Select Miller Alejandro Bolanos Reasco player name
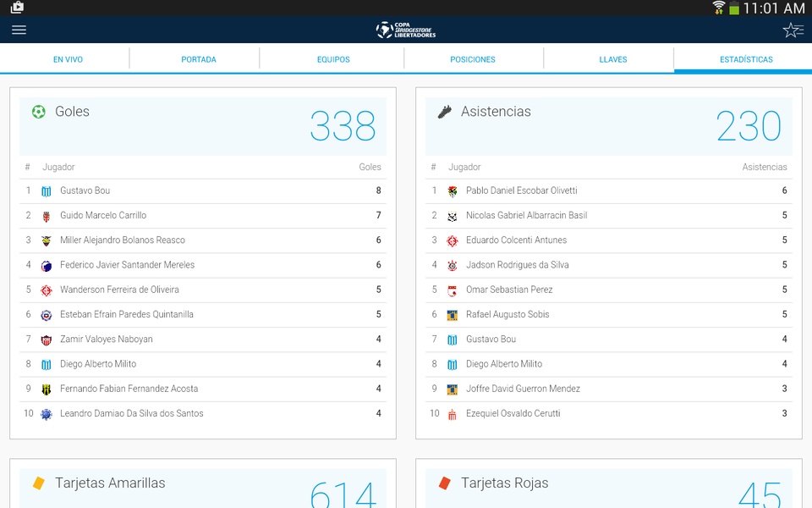Screen dimensions: 812x508 point(122,240)
